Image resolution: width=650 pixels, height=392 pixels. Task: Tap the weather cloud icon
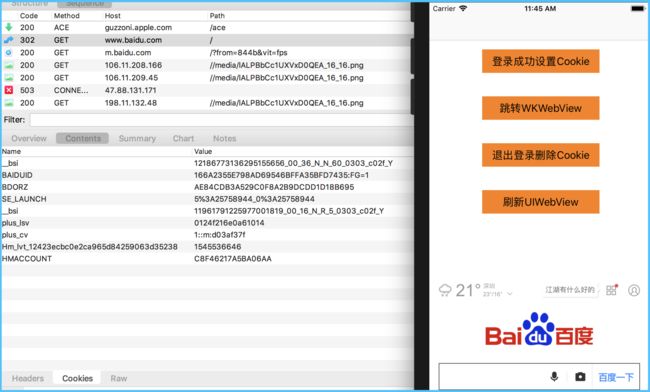tap(445, 290)
